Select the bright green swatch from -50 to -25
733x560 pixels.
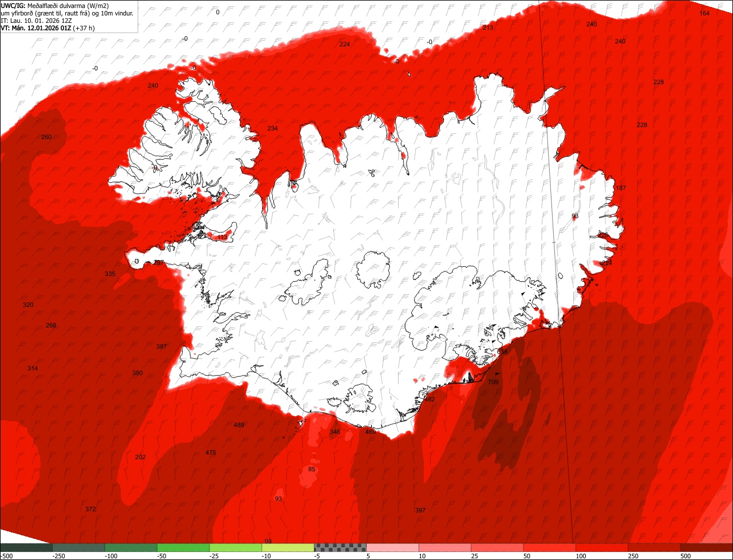click(x=183, y=547)
